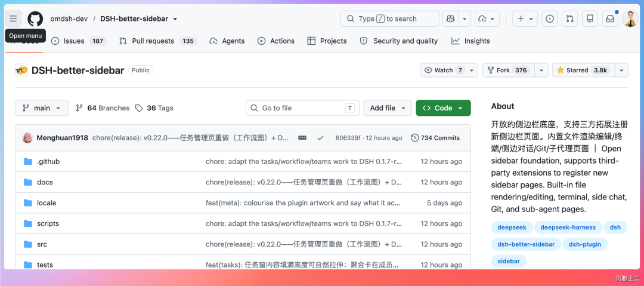Switch to the Security and quality tab
644x286 pixels.
click(x=398, y=41)
